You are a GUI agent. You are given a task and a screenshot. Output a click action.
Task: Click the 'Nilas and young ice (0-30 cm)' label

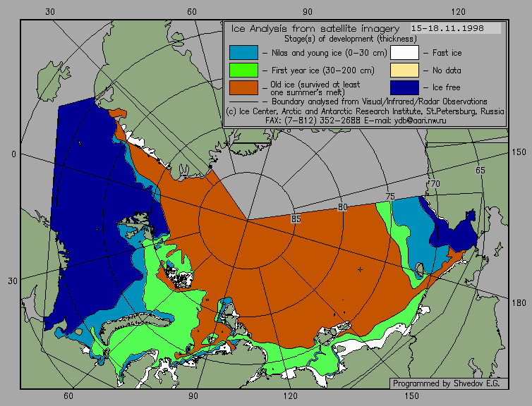pyautogui.click(x=329, y=53)
